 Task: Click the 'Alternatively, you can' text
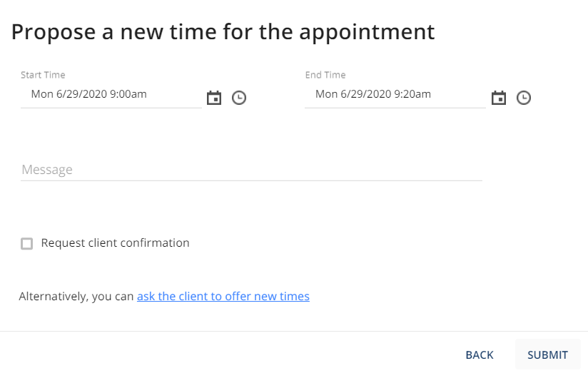click(x=76, y=296)
